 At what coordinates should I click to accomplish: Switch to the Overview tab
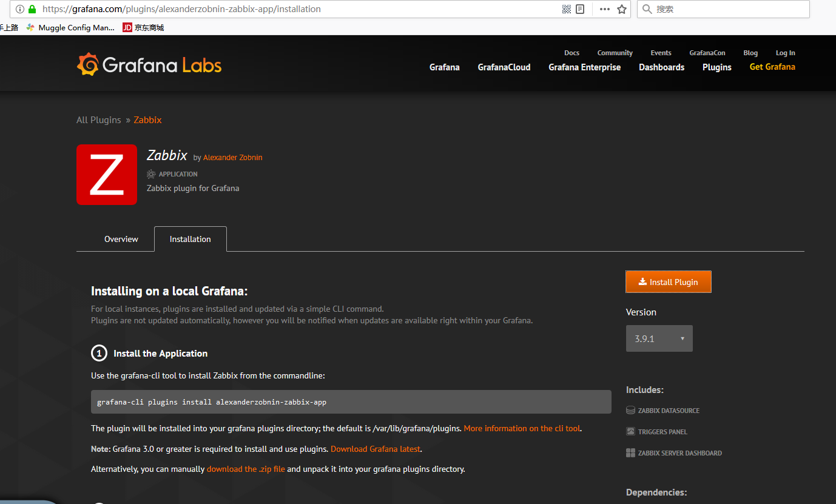(x=121, y=239)
